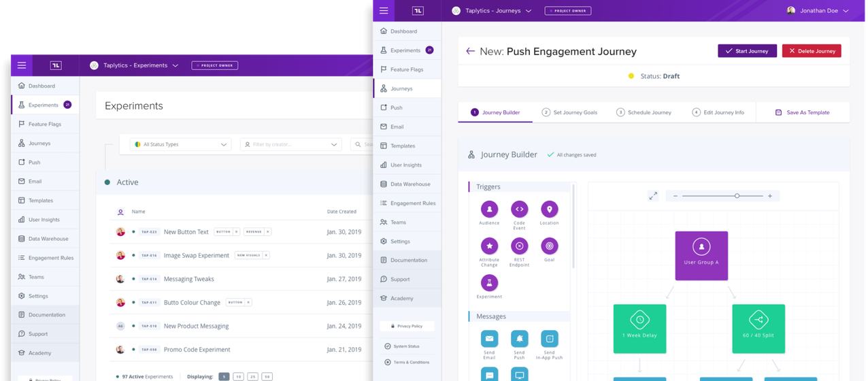Click the Date Created column header
The height and width of the screenshot is (381, 868).
(341, 212)
